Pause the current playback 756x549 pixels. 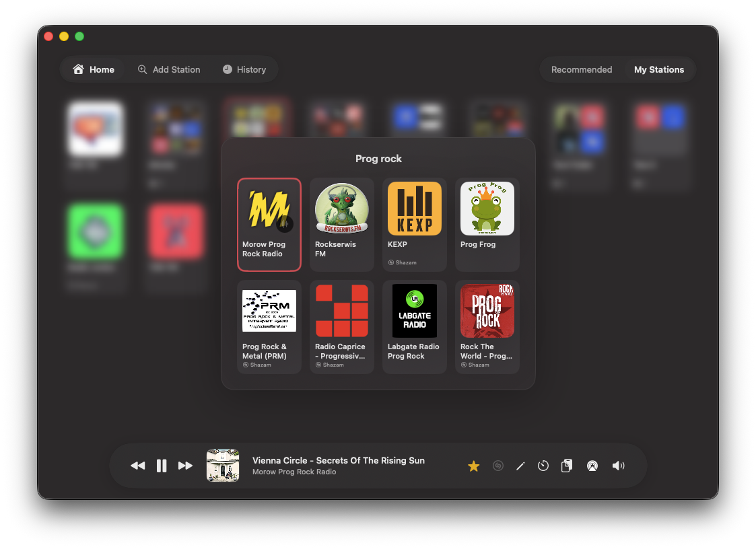coord(162,466)
